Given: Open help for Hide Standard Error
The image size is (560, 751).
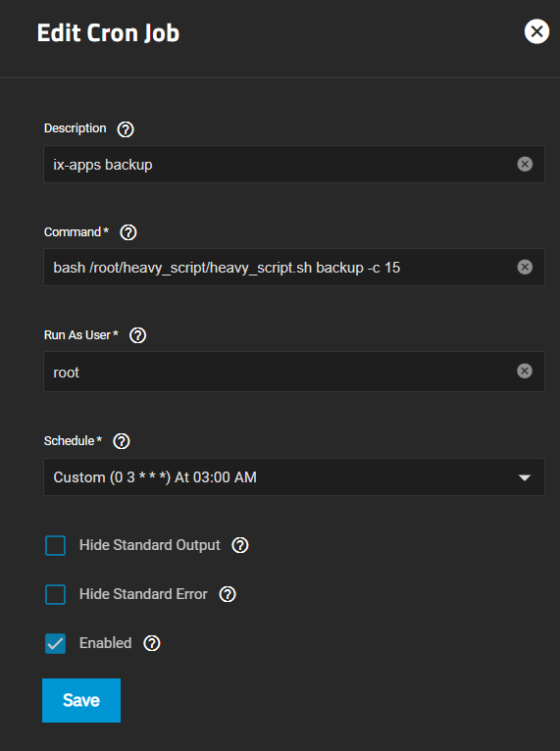Looking at the screenshot, I should 228,594.
